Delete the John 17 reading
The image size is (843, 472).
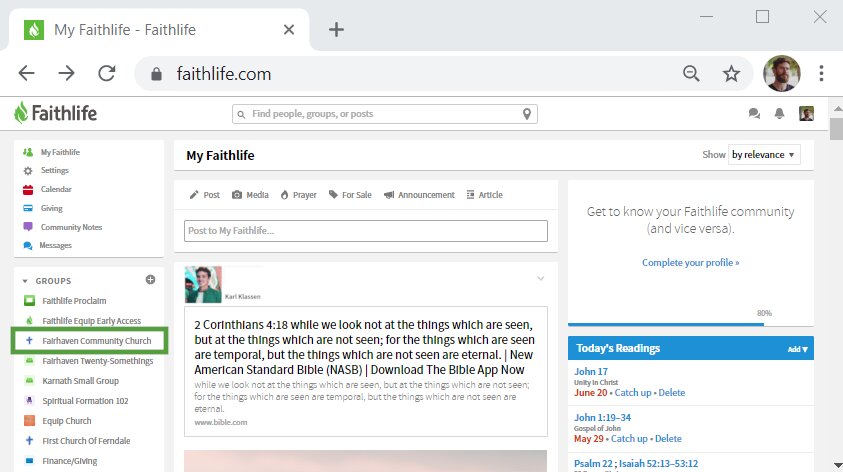671,392
